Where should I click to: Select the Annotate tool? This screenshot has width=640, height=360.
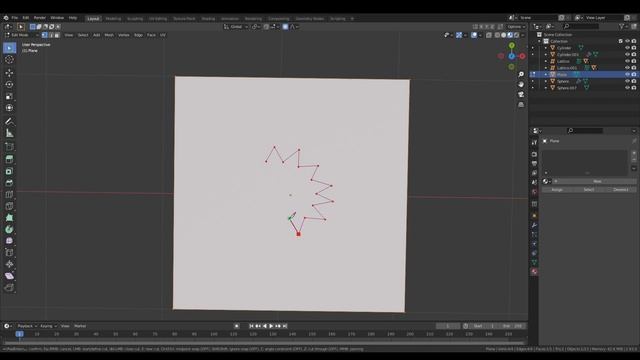pyautogui.click(x=9, y=121)
